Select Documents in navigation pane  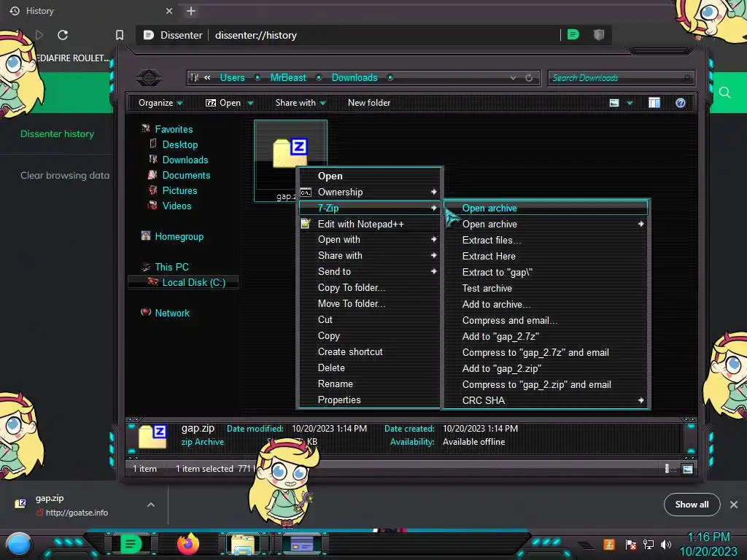click(x=186, y=175)
